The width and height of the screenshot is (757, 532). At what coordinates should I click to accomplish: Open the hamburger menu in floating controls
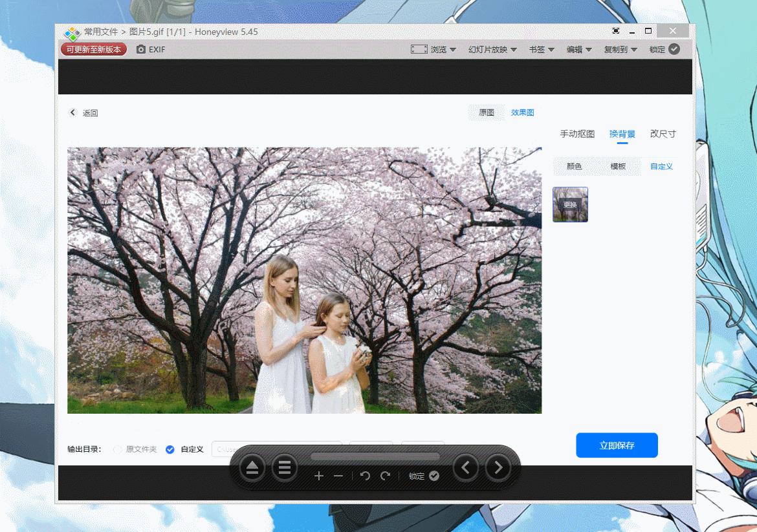(x=284, y=467)
